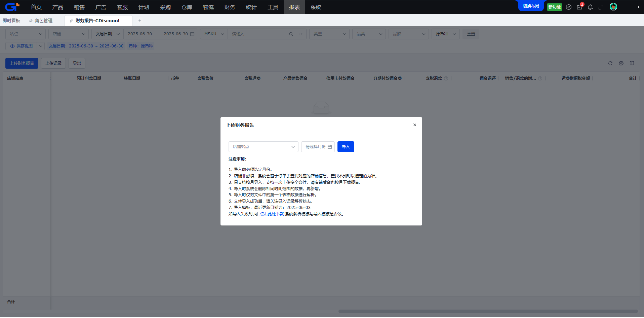Image resolution: width=644 pixels, height=318 pixels.
Task: Click the search magnifier in the MSKU field
Action: (291, 34)
